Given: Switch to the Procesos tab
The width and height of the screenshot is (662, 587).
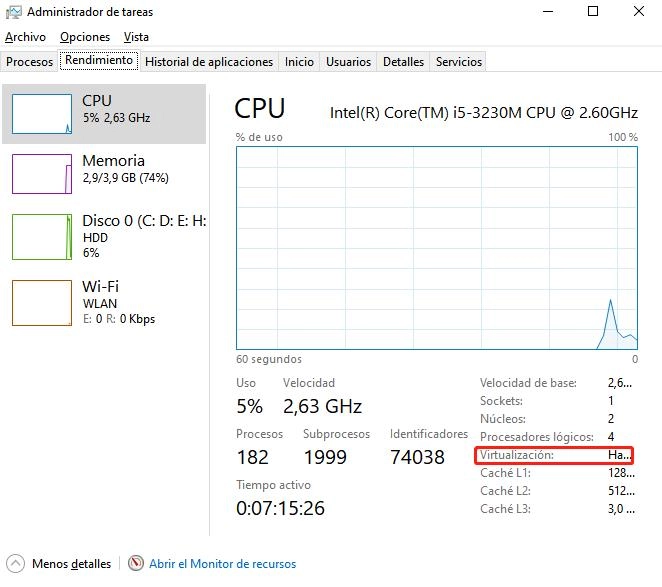Looking at the screenshot, I should [x=29, y=62].
